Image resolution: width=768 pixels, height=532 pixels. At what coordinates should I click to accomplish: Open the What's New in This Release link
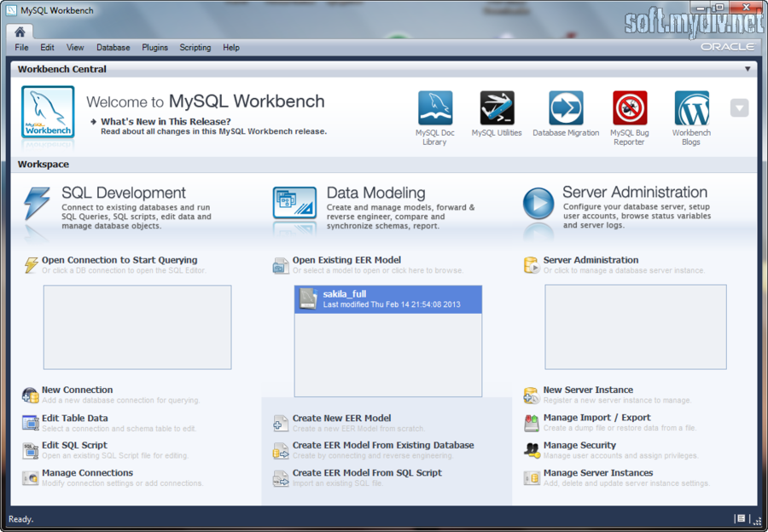tap(166, 121)
